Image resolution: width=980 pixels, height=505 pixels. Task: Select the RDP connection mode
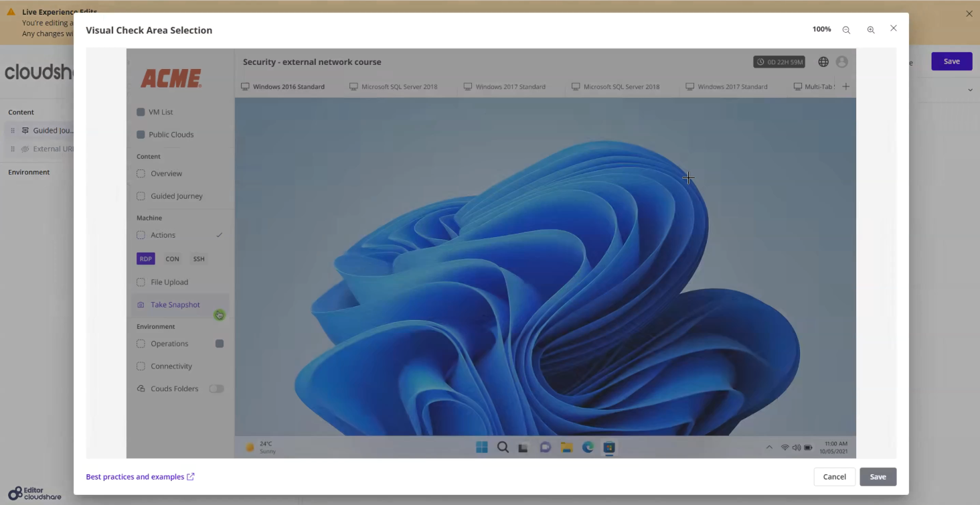(x=146, y=259)
